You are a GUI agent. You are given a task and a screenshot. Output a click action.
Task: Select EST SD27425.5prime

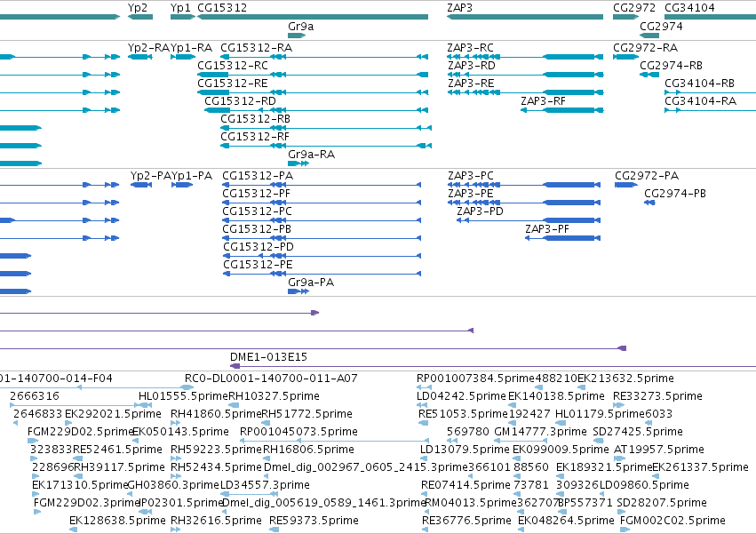pos(638,432)
